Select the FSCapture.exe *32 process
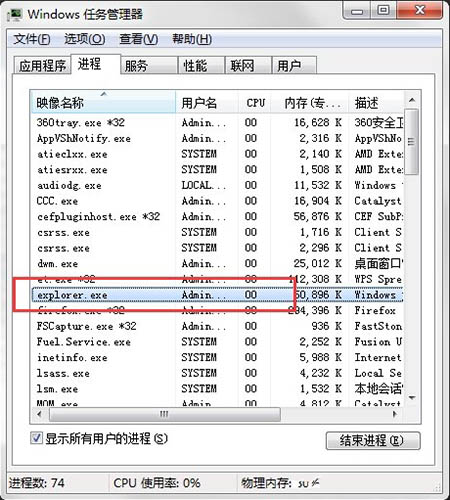The width and height of the screenshot is (450, 500). [217, 326]
